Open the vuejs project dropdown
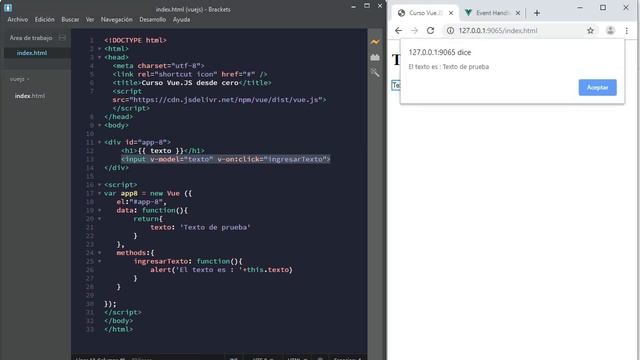 [x=19, y=79]
